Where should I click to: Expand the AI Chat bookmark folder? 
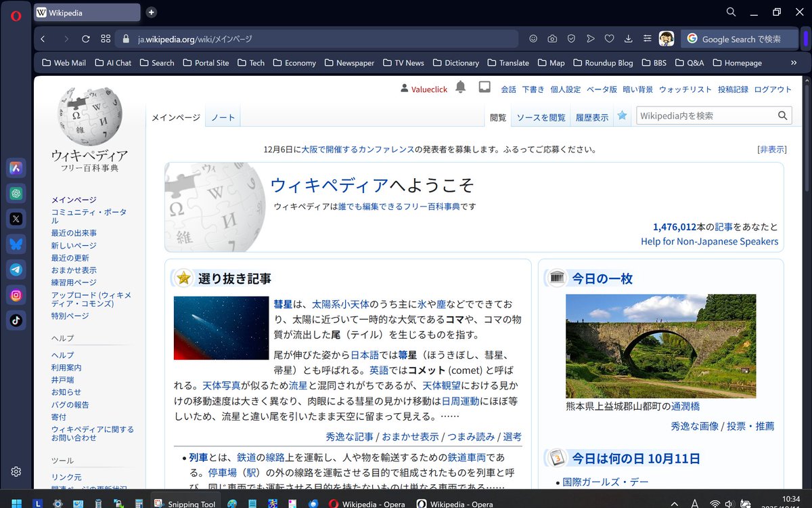coord(113,63)
